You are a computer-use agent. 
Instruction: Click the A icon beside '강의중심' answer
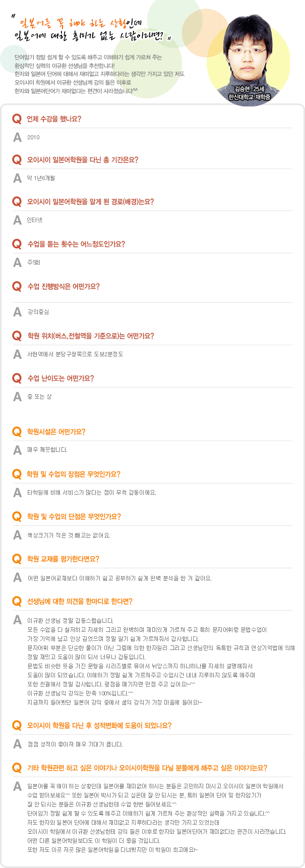coord(18,312)
